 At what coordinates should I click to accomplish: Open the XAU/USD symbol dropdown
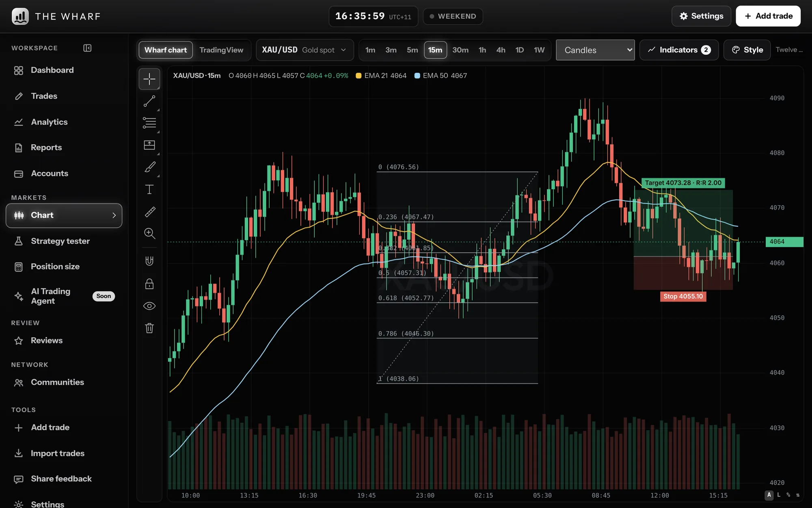(x=304, y=50)
